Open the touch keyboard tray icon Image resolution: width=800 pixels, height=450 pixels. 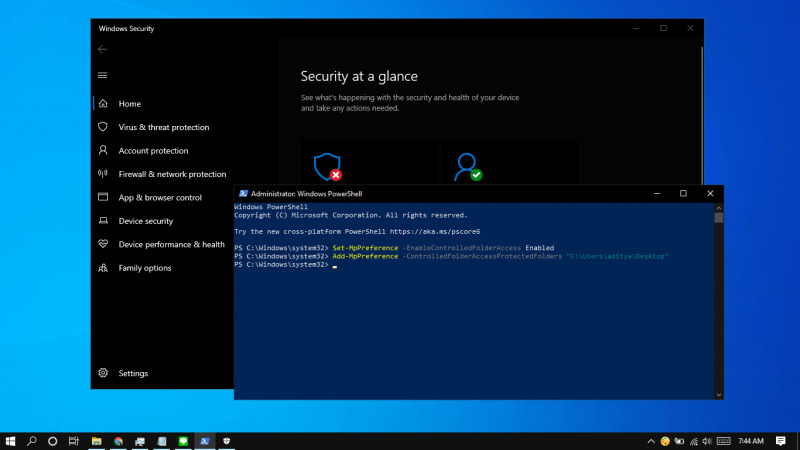(x=723, y=441)
